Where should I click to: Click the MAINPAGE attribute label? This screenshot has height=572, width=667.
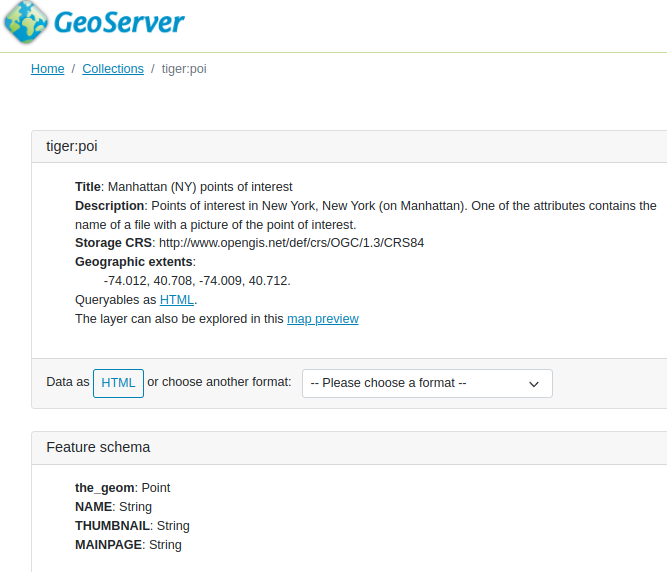click(x=108, y=545)
